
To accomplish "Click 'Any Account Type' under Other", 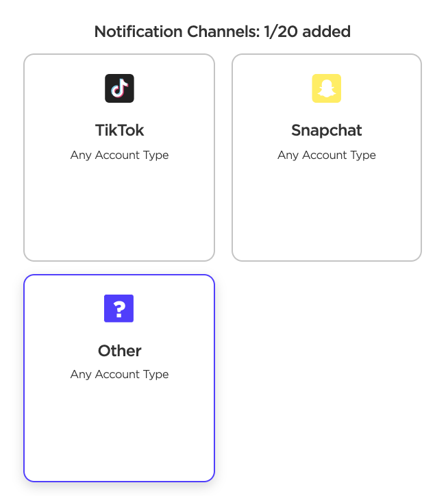I will (119, 374).
